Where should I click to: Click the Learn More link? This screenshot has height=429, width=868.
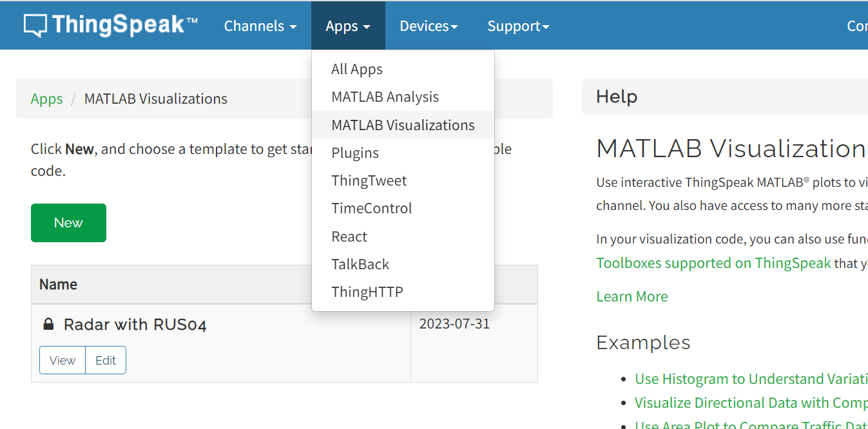tap(632, 296)
